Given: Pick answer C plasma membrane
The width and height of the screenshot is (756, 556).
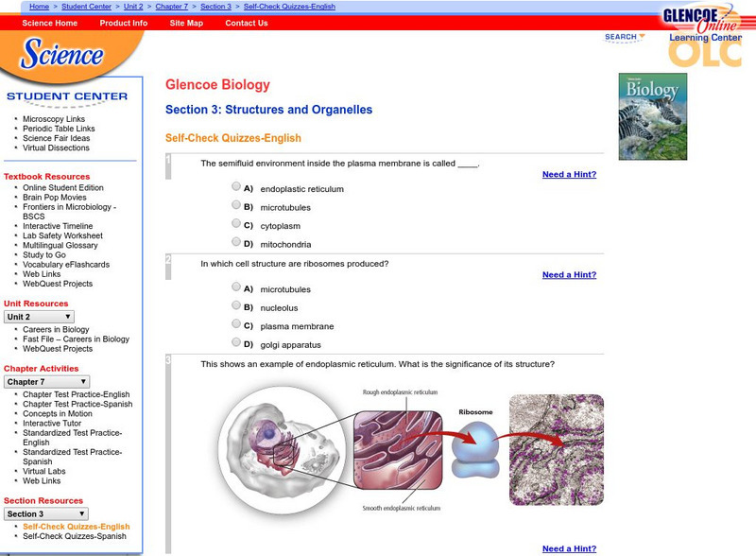Looking at the screenshot, I should (x=235, y=323).
